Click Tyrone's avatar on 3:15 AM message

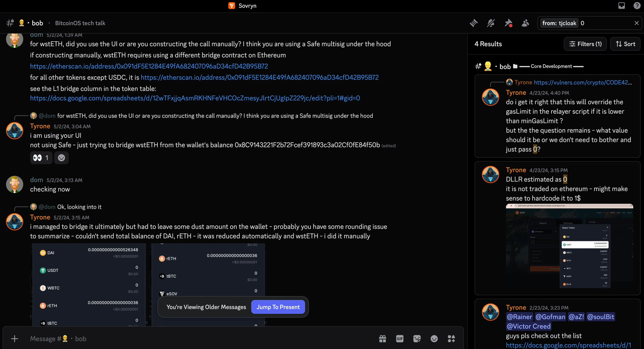pos(14,222)
